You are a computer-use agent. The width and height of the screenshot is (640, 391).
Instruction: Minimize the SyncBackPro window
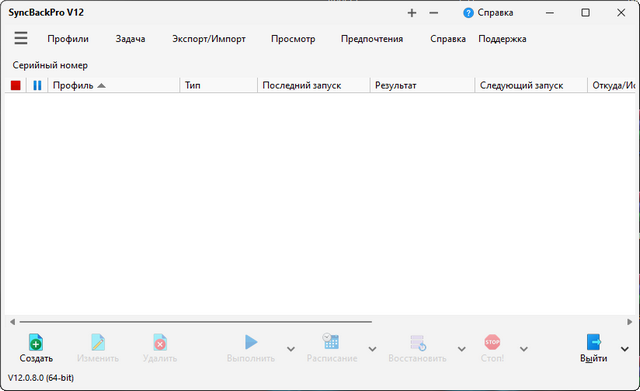tap(550, 13)
